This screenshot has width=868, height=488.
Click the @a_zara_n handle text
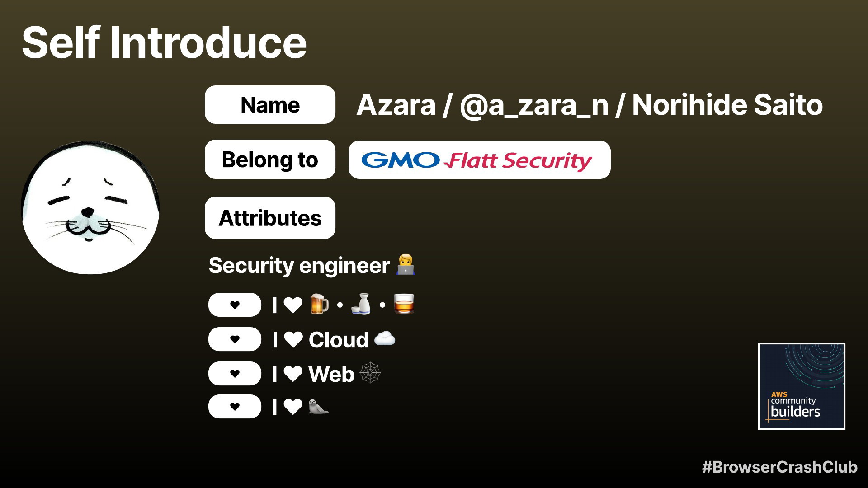[534, 105]
